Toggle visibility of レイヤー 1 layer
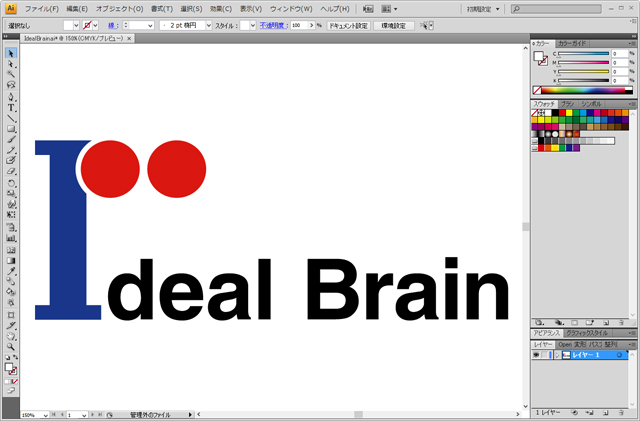Screen dimensions: 640x421 pos(537,355)
